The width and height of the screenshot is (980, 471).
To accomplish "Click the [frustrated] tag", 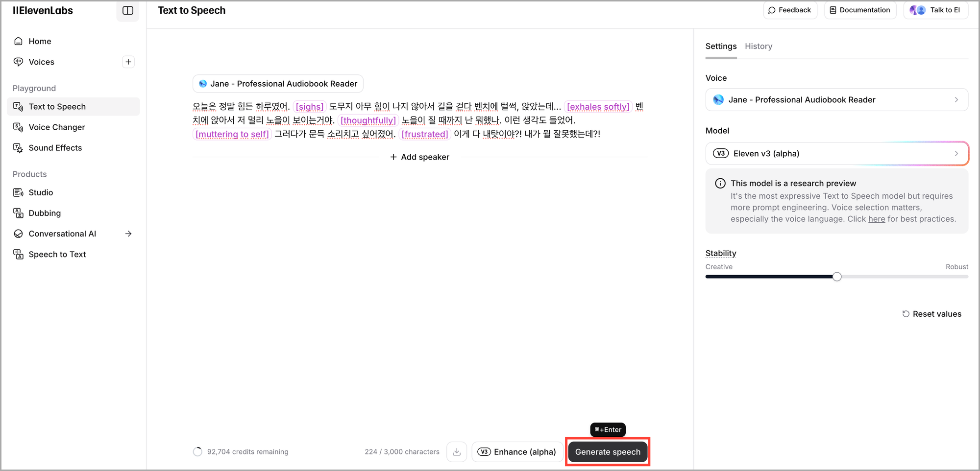I will (x=425, y=134).
